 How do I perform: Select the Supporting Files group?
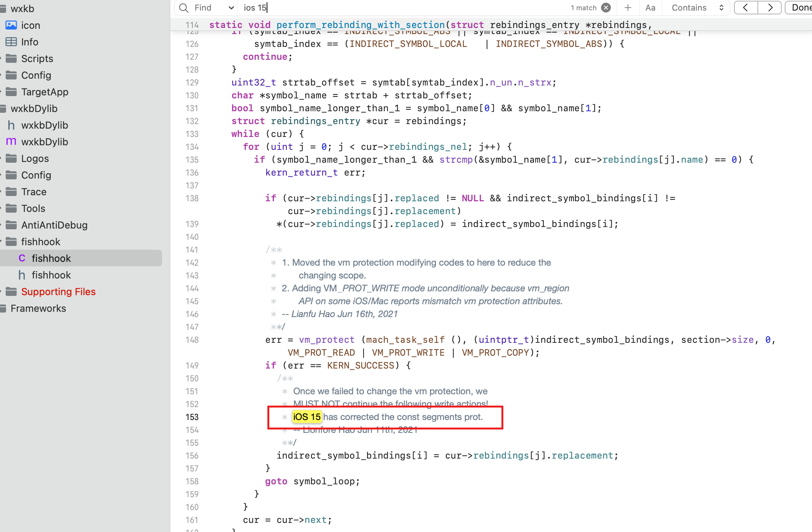tap(59, 292)
